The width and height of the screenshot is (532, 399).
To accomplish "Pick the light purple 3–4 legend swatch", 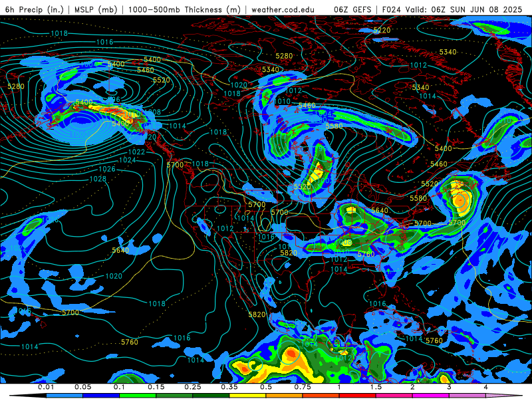I will [468, 396].
